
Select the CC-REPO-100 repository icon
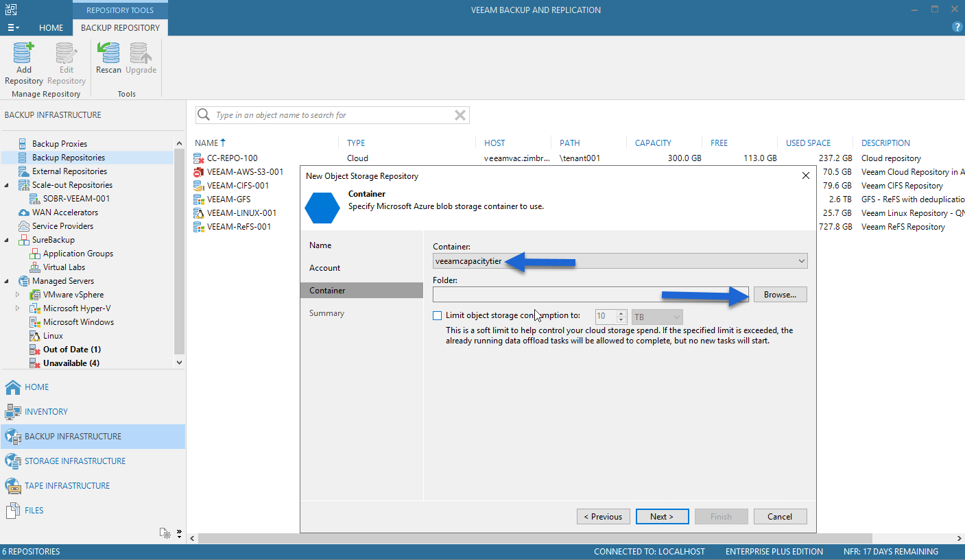pos(200,158)
